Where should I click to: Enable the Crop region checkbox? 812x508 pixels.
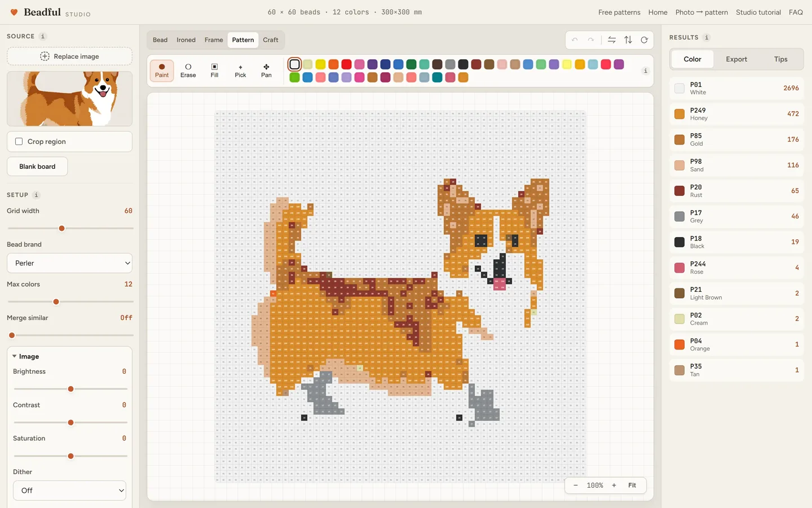19,142
